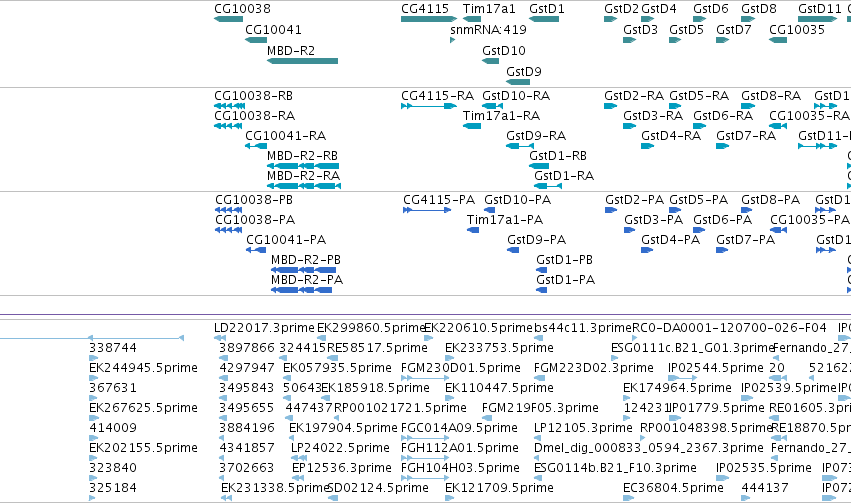Click the EST labeled 338744
Screen dimensions: 851x503
pyautogui.click(x=113, y=348)
